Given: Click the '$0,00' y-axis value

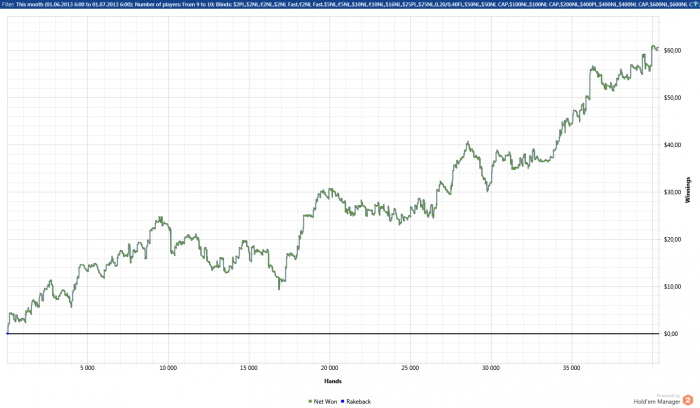Looking at the screenshot, I should [671, 334].
